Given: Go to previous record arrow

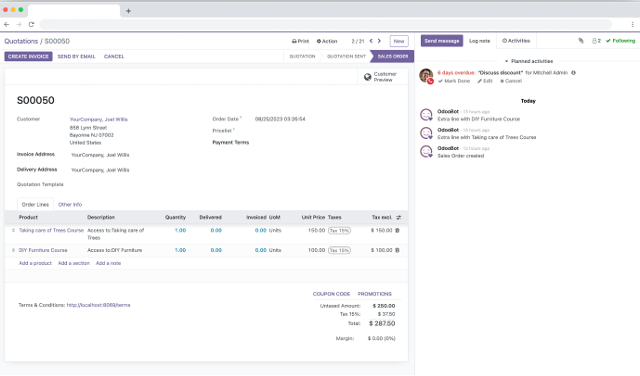Looking at the screenshot, I should pyautogui.click(x=371, y=41).
